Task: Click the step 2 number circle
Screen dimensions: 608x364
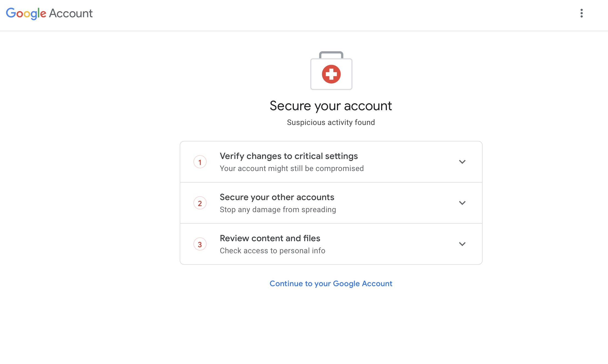Action: [200, 203]
